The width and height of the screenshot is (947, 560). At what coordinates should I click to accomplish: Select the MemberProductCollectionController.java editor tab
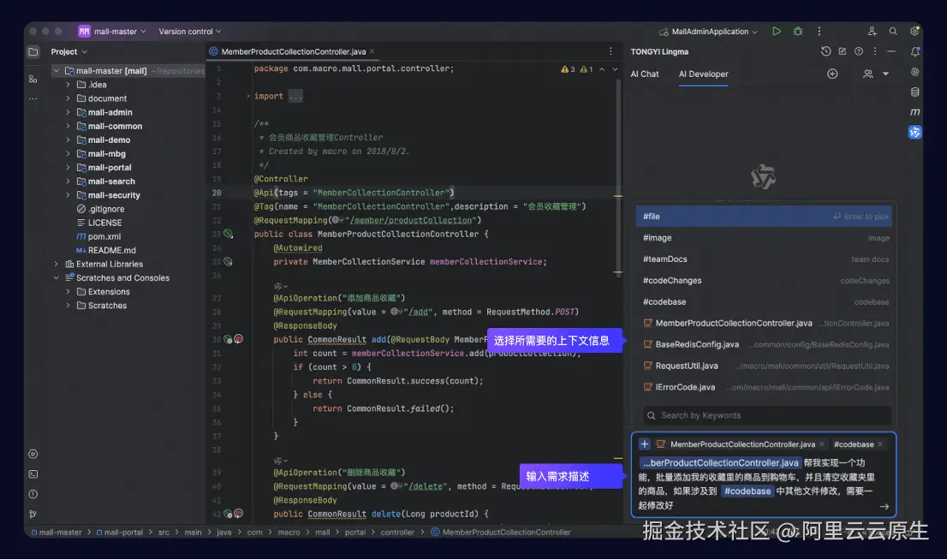coord(293,52)
